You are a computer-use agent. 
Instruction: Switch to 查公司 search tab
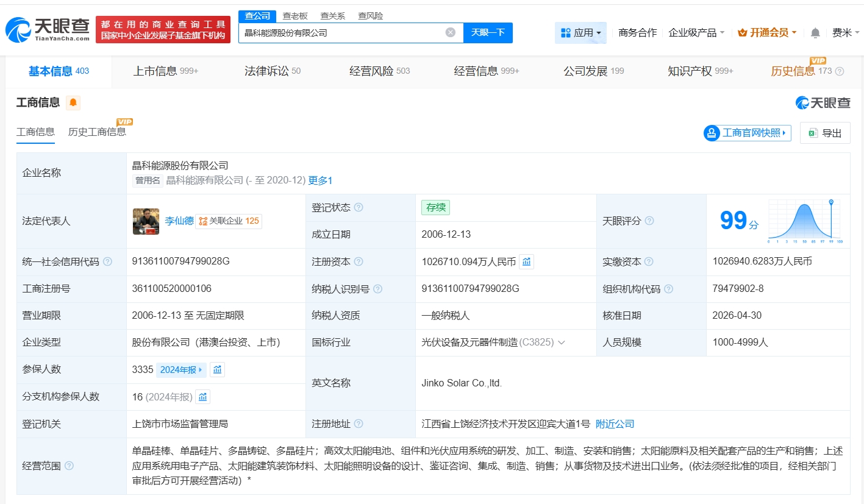pos(257,16)
